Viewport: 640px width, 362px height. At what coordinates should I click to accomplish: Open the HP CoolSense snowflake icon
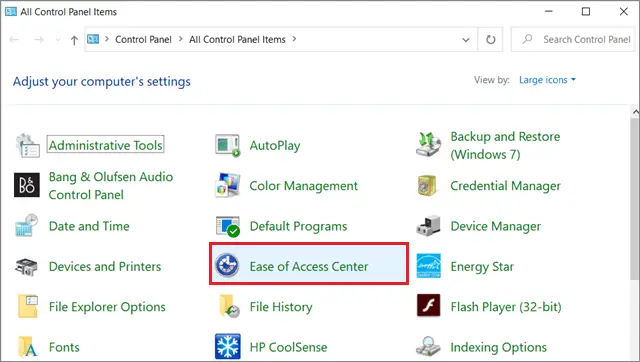[x=227, y=346]
